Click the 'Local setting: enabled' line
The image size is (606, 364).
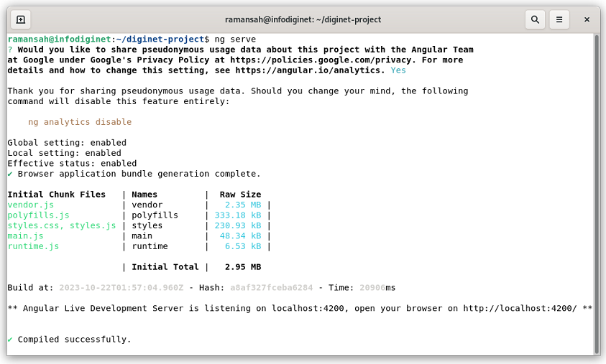tap(64, 153)
